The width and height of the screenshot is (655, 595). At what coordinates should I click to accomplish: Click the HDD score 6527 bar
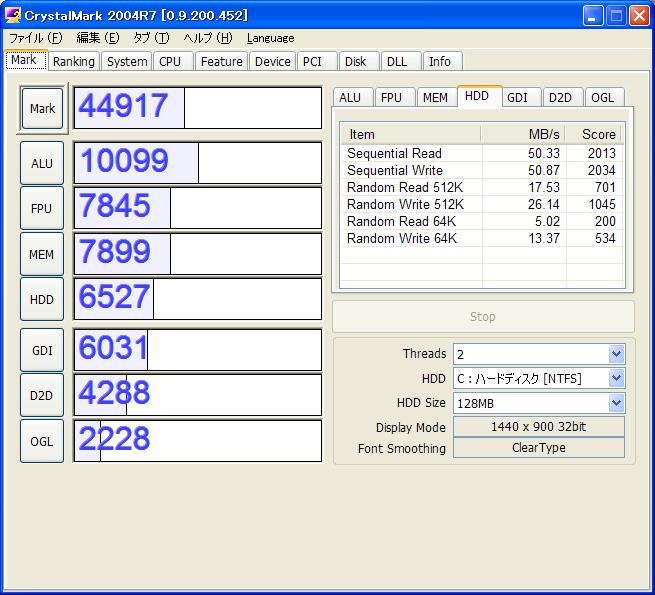pyautogui.click(x=198, y=299)
